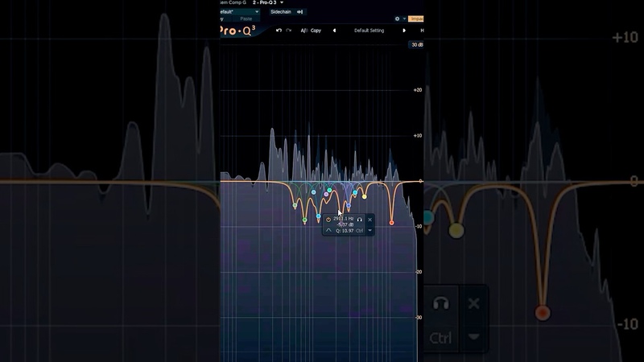Screen dimensions: 644x362
Task: Toggle the A/B comparison state
Action: [x=304, y=31]
